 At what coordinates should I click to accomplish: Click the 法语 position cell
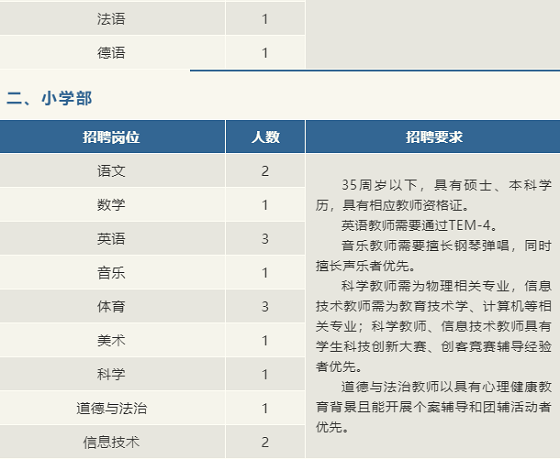(112, 19)
